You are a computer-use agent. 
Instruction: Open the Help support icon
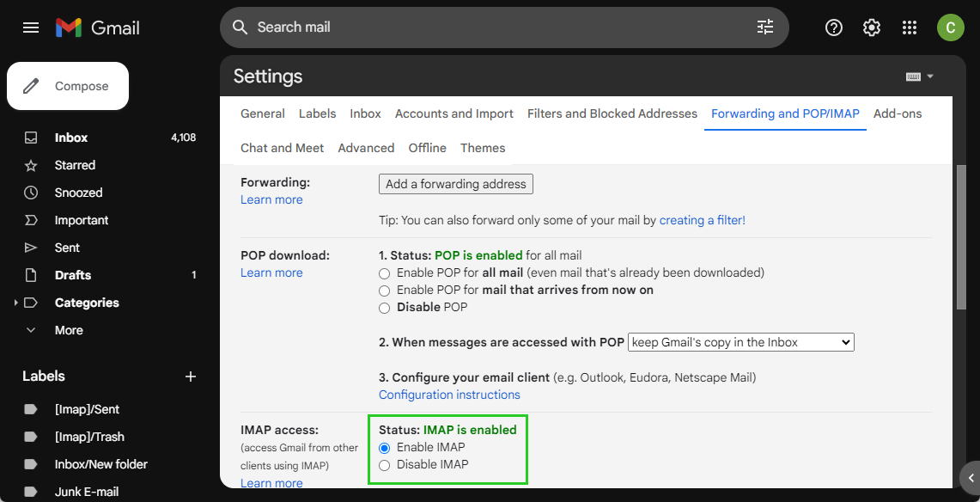(x=833, y=28)
